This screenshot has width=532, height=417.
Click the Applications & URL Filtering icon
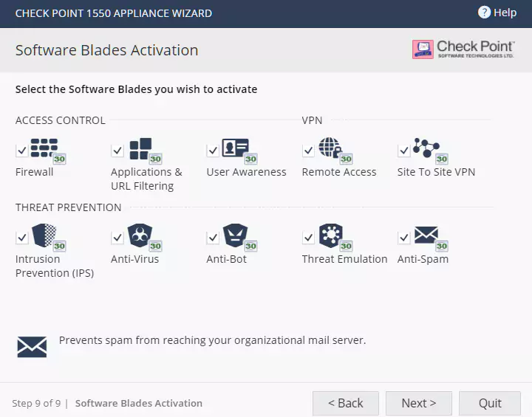click(140, 148)
